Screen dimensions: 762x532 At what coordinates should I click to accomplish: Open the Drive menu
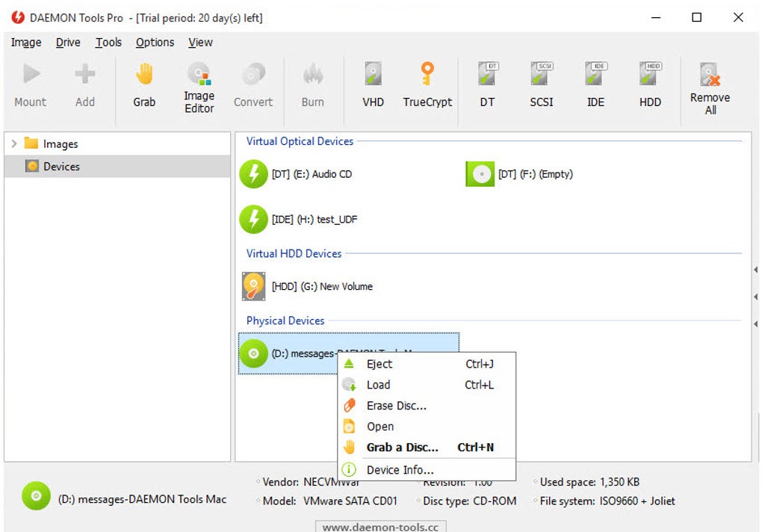click(x=68, y=43)
